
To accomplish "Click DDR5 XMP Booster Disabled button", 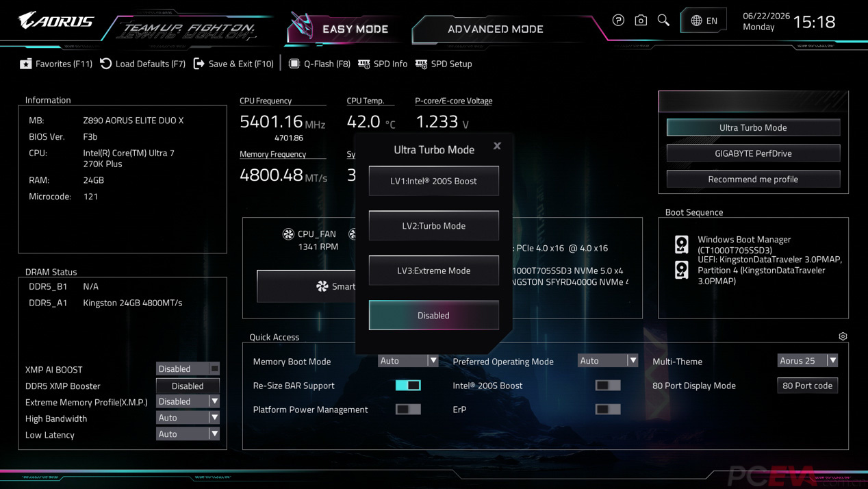I will coord(188,386).
